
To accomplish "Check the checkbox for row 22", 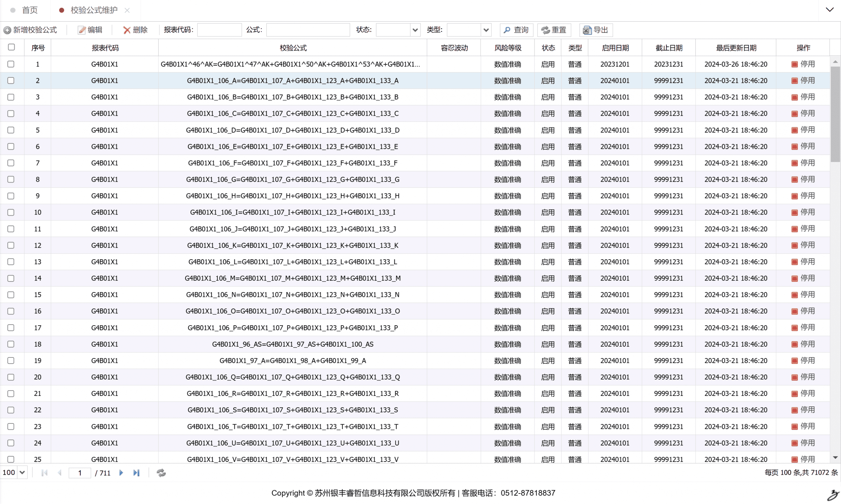I will pyautogui.click(x=11, y=410).
